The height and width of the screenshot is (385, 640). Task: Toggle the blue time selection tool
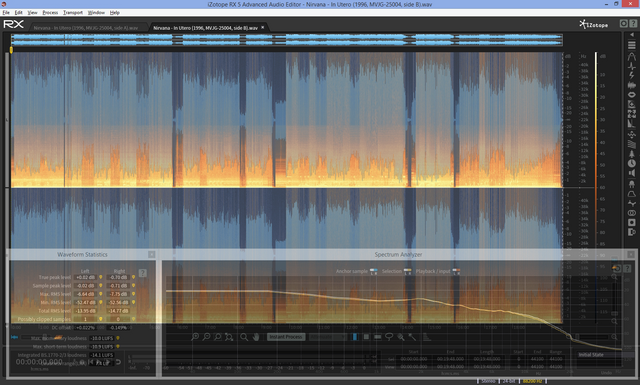click(x=355, y=337)
